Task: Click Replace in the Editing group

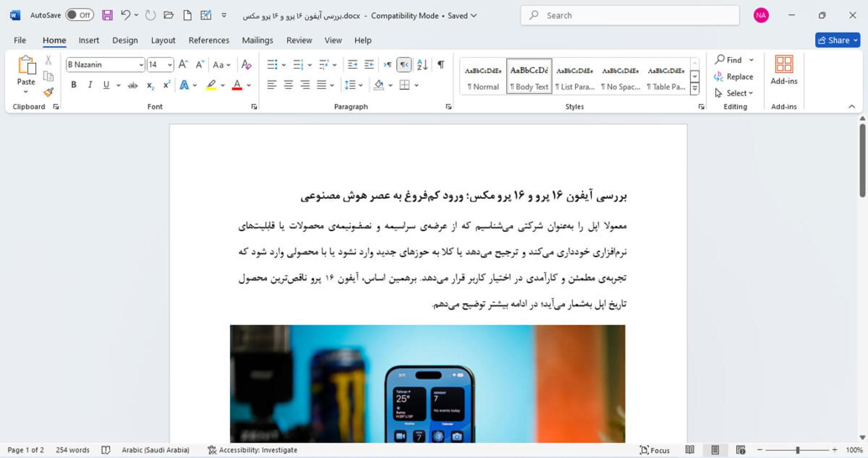Action: (734, 77)
